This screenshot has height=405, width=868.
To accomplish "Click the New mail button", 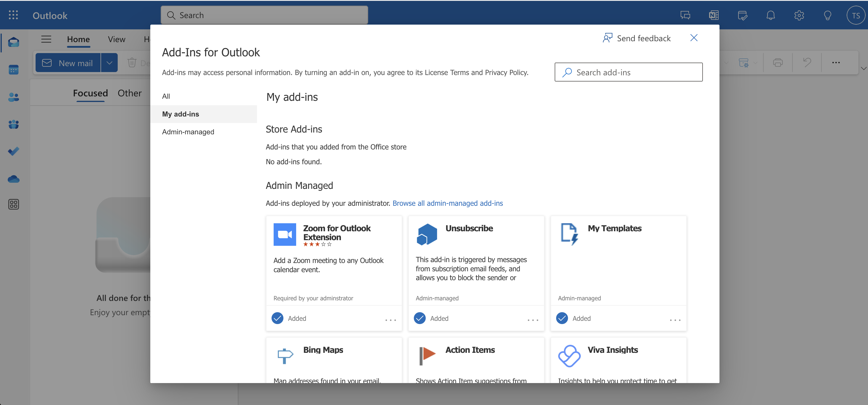I will (x=68, y=63).
